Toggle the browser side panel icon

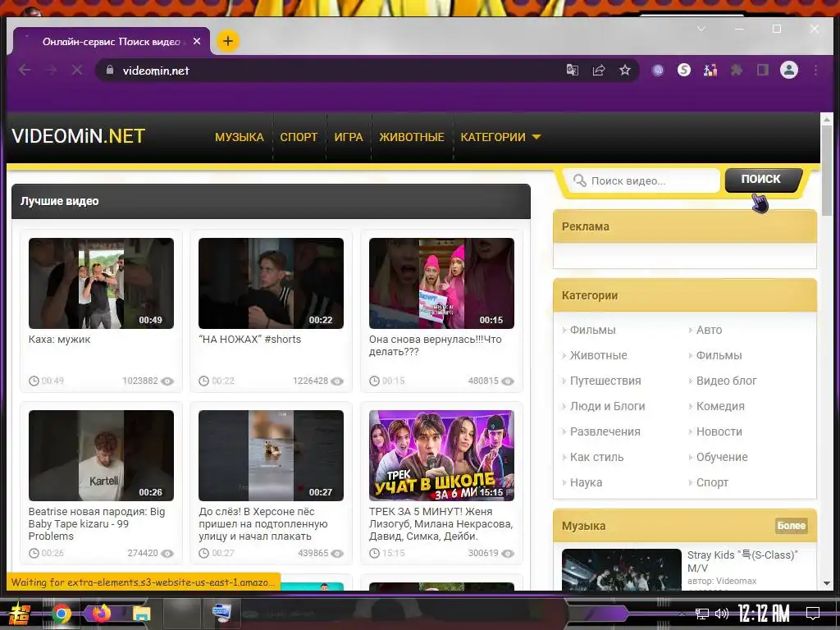[x=762, y=71]
